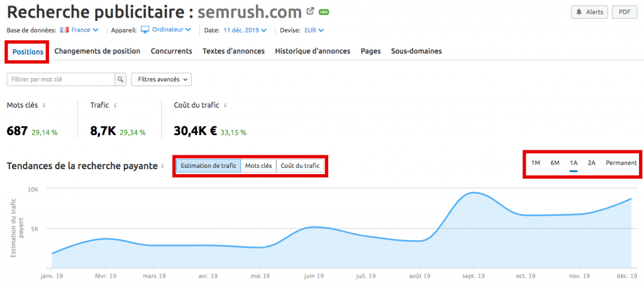Image resolution: width=644 pixels, height=288 pixels.
Task: Export the report with the PDF button
Action: point(625,13)
